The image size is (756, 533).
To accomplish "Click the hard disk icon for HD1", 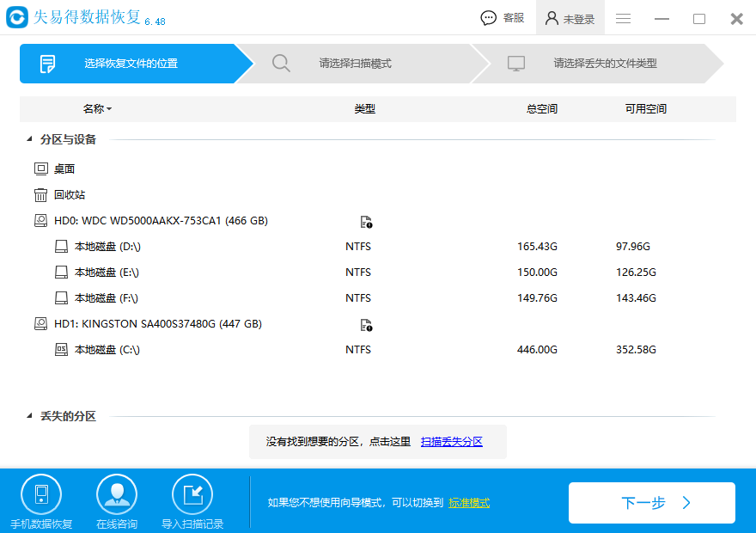I will tap(41, 323).
